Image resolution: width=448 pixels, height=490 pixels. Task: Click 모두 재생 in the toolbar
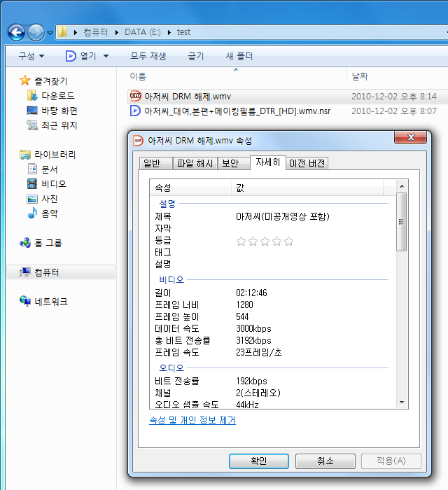point(148,56)
